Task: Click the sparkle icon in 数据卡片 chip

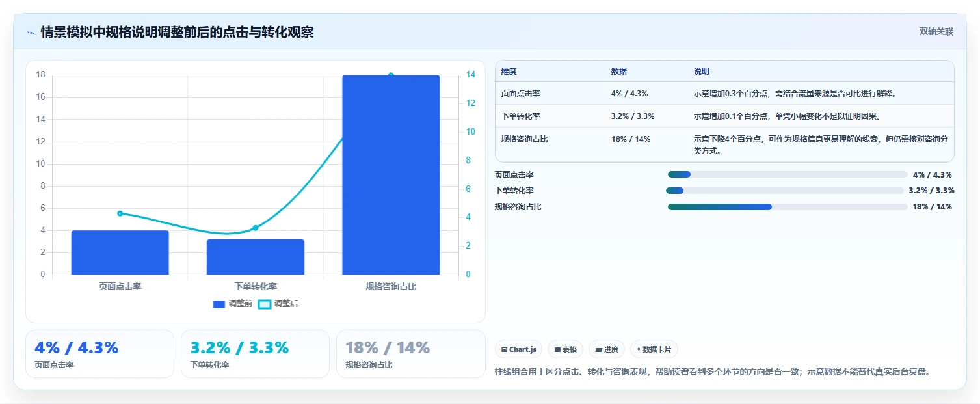Action: 639,349
